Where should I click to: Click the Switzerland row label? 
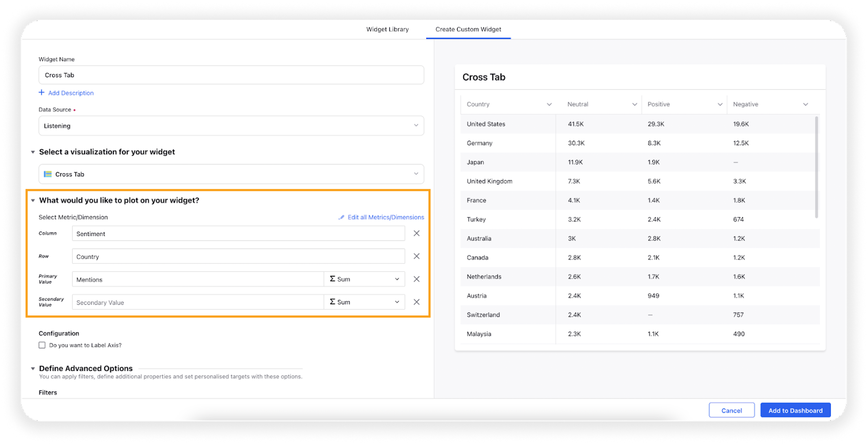pyautogui.click(x=483, y=315)
